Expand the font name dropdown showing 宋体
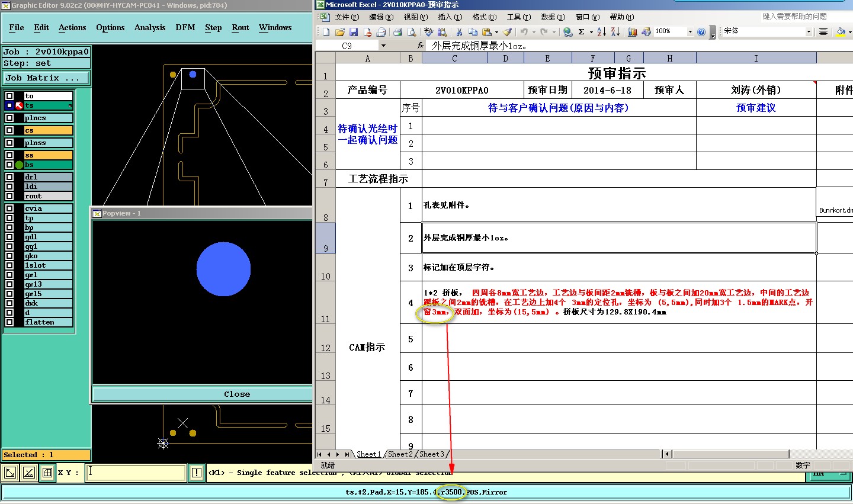This screenshot has height=504, width=853. pos(809,32)
